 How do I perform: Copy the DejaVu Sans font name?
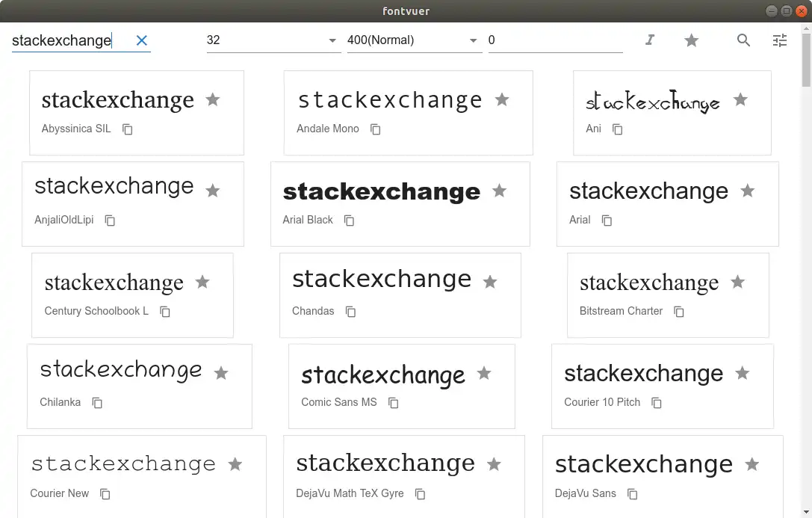(632, 493)
